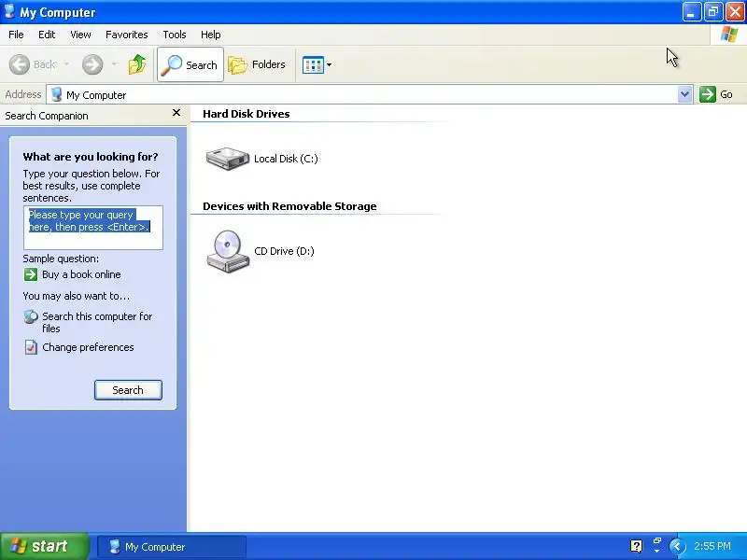The image size is (747, 560).
Task: Close the Search Companion pane
Action: pyautogui.click(x=176, y=113)
